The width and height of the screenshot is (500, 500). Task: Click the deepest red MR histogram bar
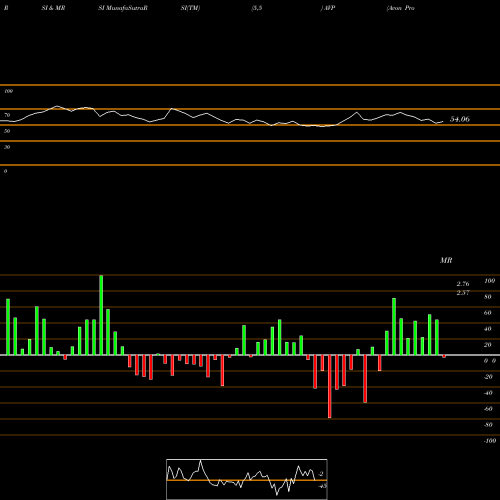tap(330, 386)
